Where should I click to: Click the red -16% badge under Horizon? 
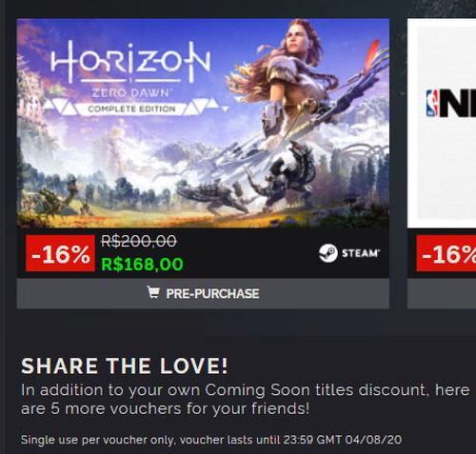tap(60, 253)
